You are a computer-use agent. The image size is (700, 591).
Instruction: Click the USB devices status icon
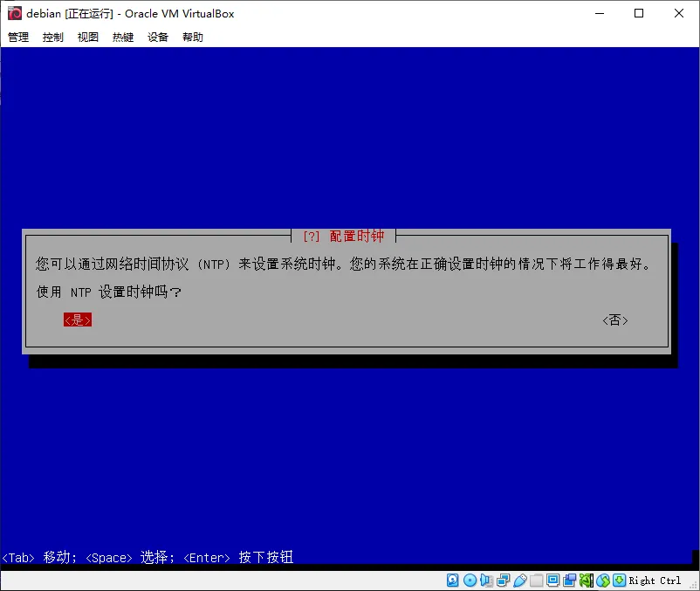520,581
